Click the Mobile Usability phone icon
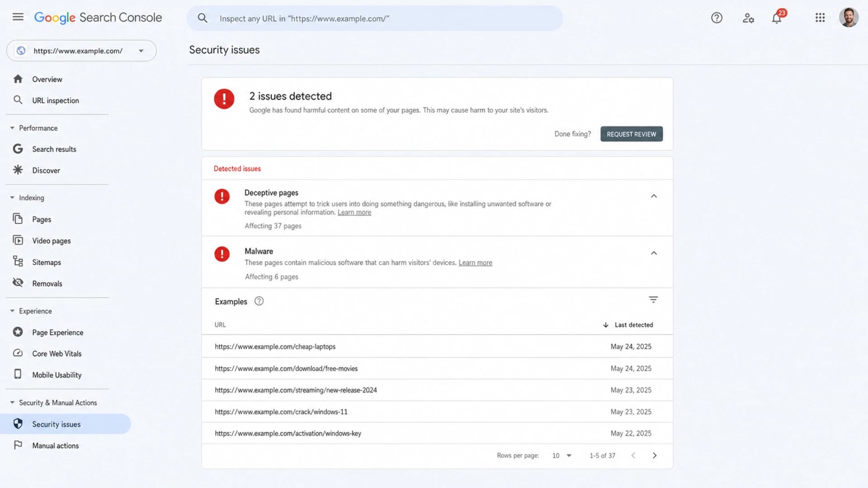 (18, 374)
